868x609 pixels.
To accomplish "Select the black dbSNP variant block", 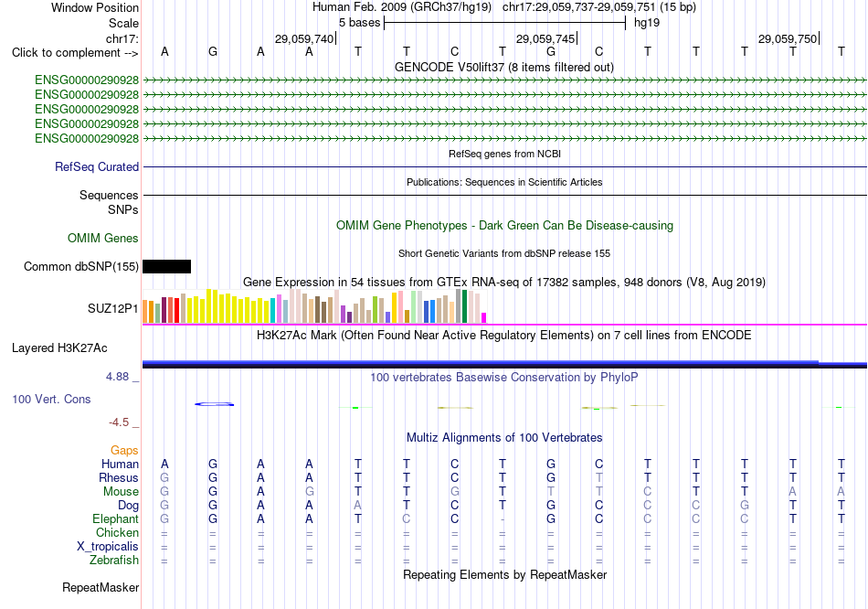I will tap(166, 266).
